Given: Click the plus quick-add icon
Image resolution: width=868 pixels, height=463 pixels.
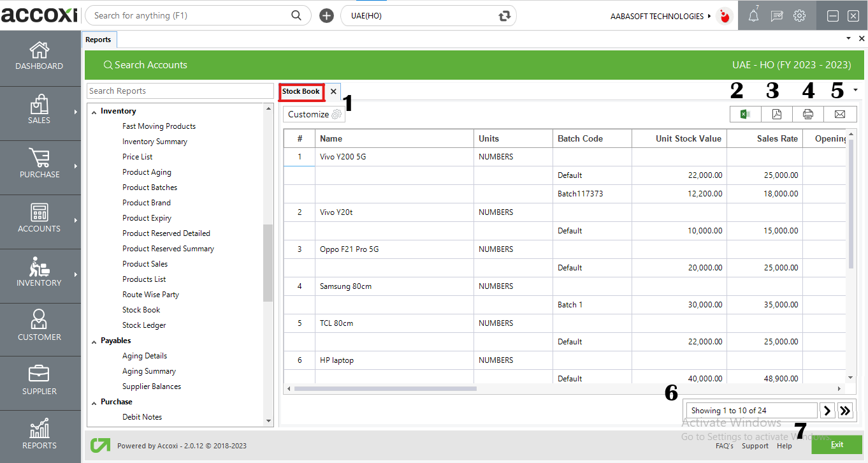Looking at the screenshot, I should tap(326, 16).
